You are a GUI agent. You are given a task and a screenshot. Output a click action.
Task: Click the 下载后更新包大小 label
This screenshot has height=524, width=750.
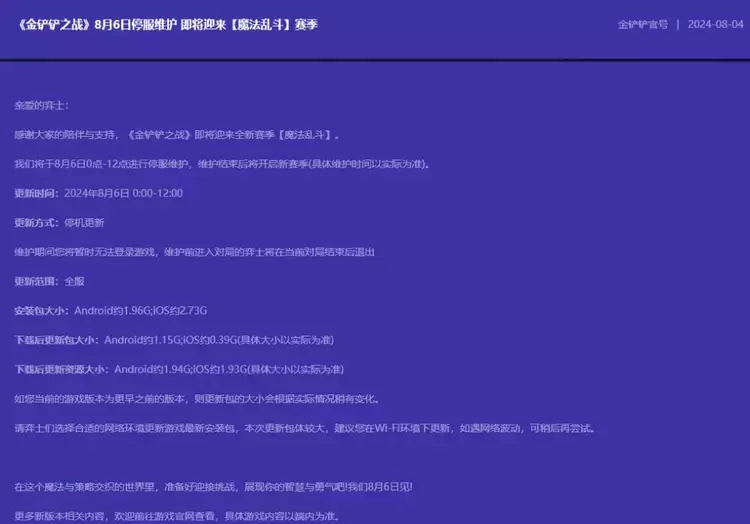[x=56, y=340]
